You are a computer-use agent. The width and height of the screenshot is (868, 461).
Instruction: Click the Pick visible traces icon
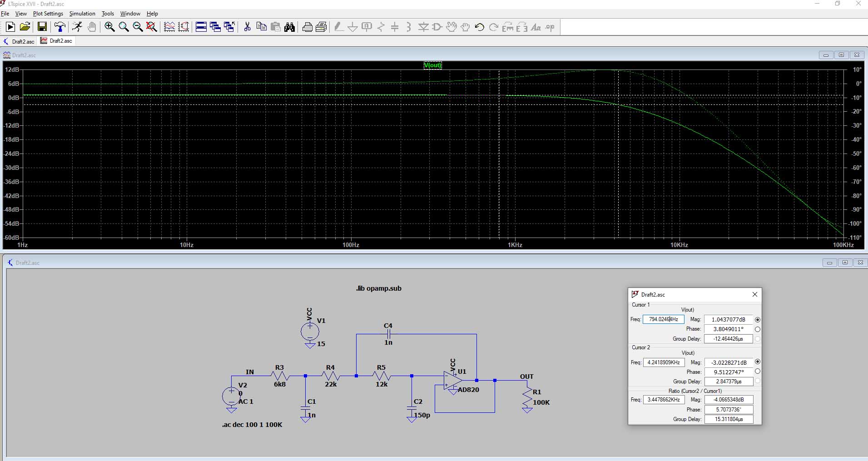[x=169, y=27]
